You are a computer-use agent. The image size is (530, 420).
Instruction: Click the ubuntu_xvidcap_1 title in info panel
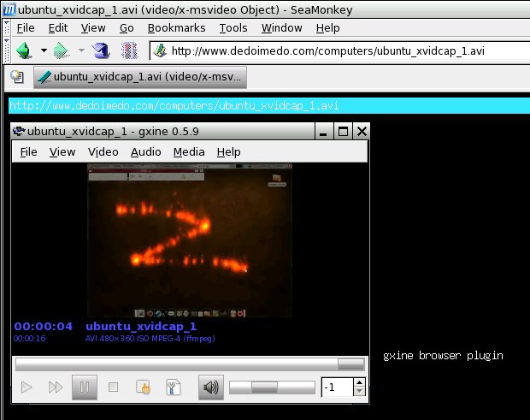click(x=141, y=327)
